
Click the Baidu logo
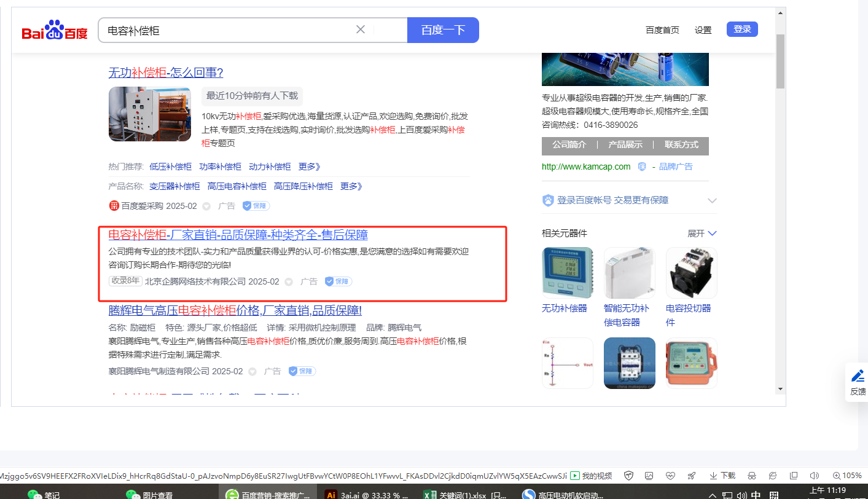[55, 31]
